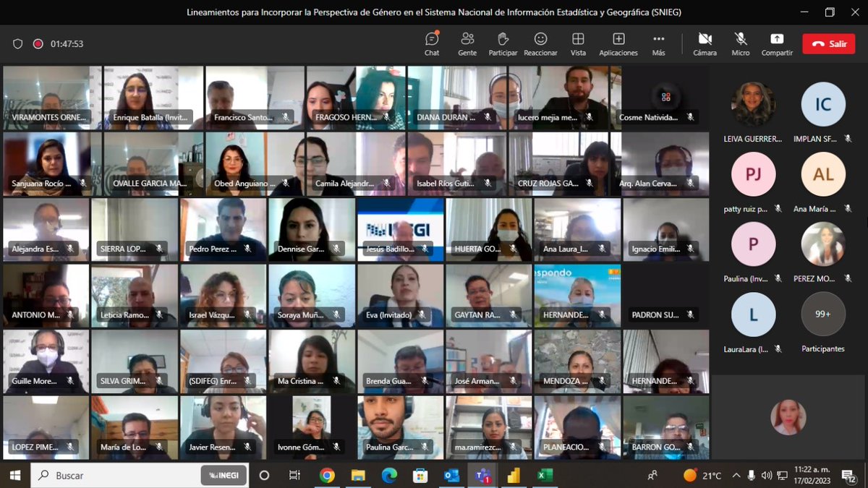Click the PJ avatar patty ruiz
The height and width of the screenshot is (488, 868).
[753, 174]
